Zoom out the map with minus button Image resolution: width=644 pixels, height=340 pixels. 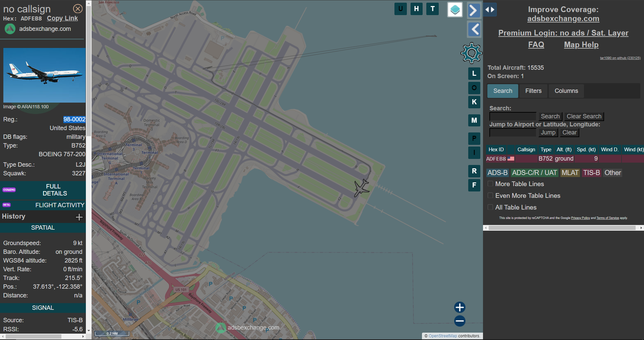coord(460,321)
